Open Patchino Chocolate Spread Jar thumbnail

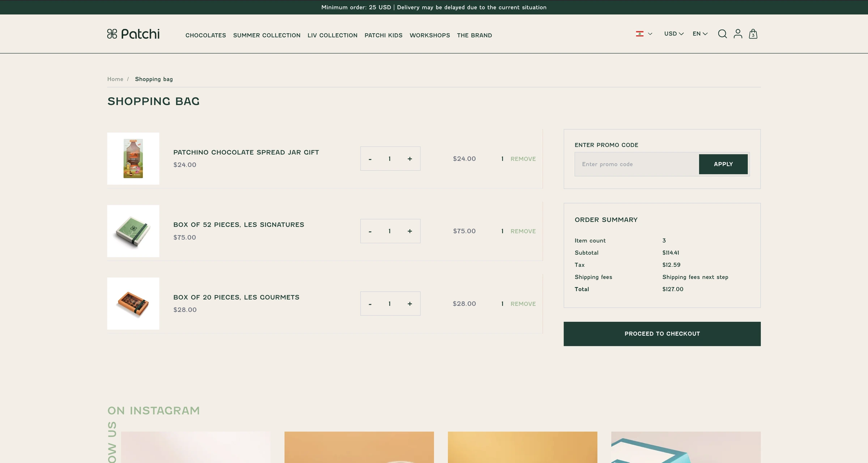pyautogui.click(x=133, y=159)
